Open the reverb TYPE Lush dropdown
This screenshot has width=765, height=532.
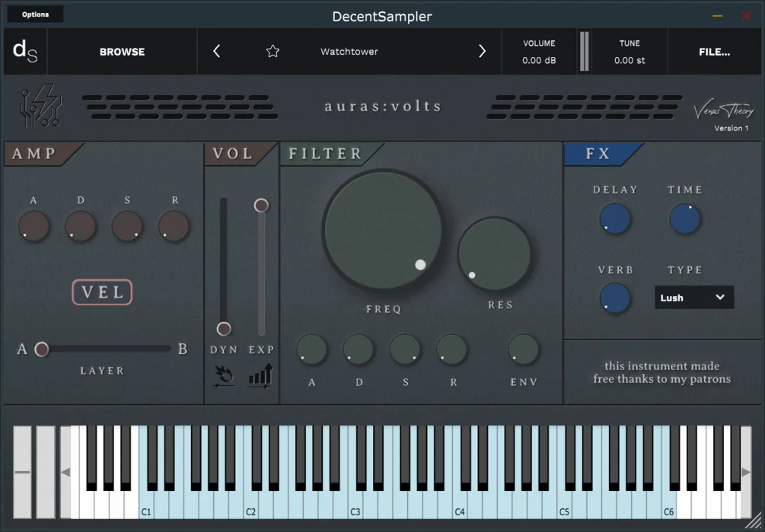693,298
